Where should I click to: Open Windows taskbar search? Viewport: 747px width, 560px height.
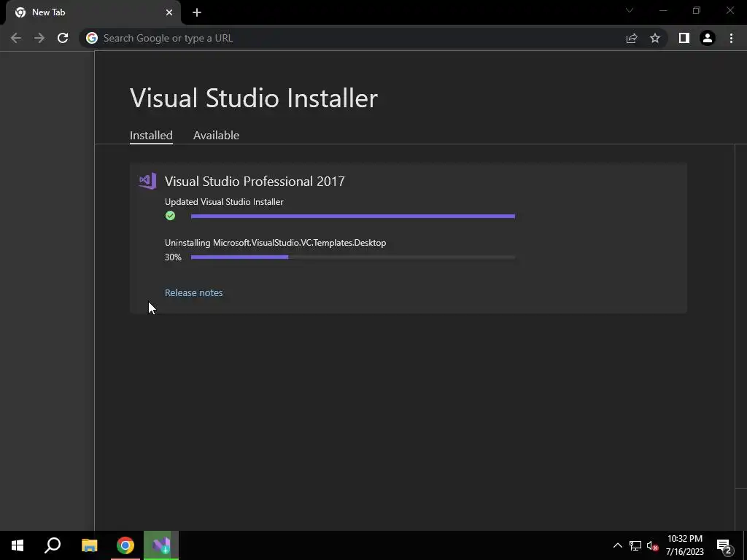tap(53, 545)
